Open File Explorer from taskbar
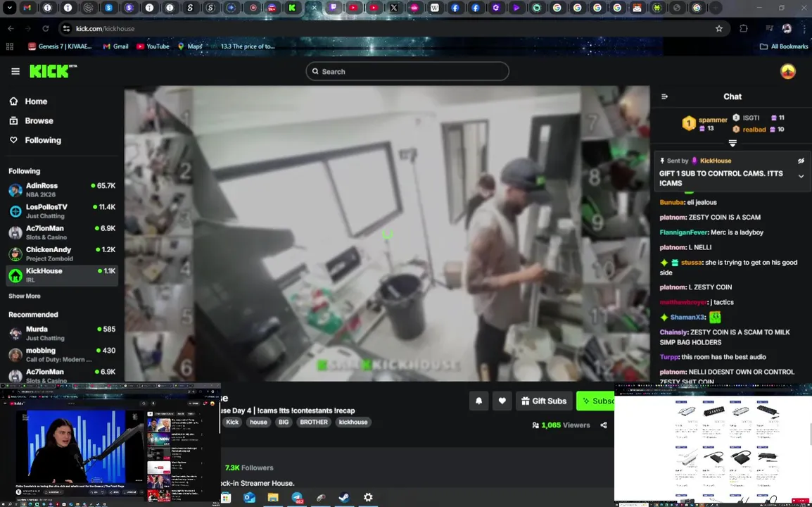The width and height of the screenshot is (812, 507). (273, 498)
